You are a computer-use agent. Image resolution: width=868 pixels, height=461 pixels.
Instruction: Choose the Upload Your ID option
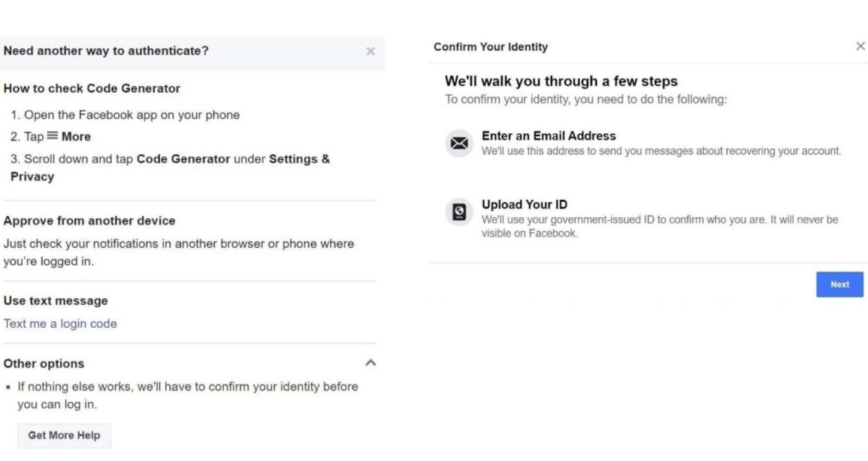pyautogui.click(x=524, y=204)
